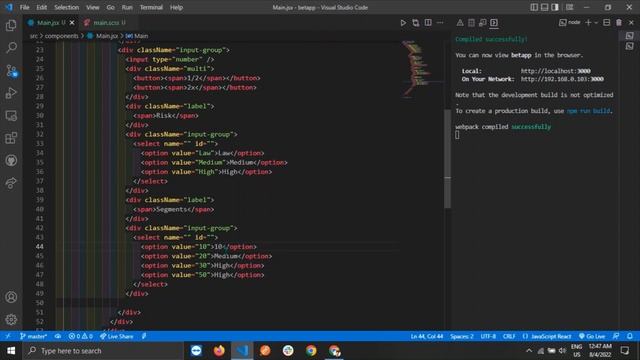Open the Extensions view
This screenshot has height=360, width=640.
[x=11, y=138]
